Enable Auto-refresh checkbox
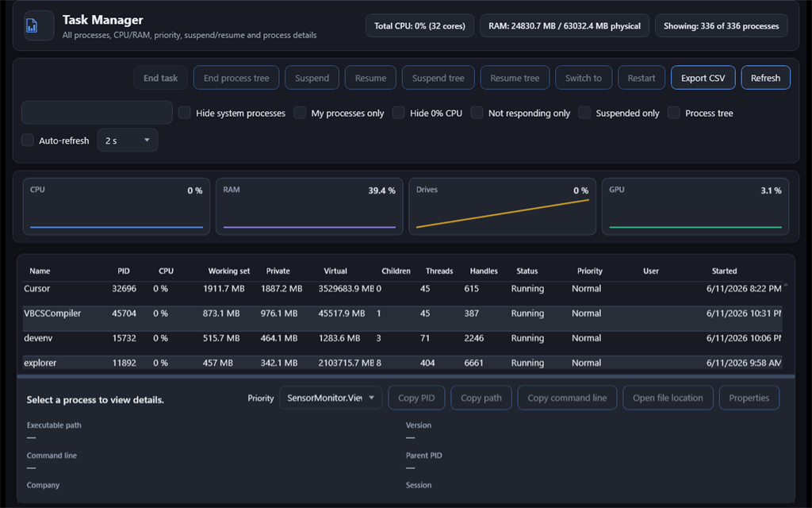Screen dimensions: 812x508 28,140
